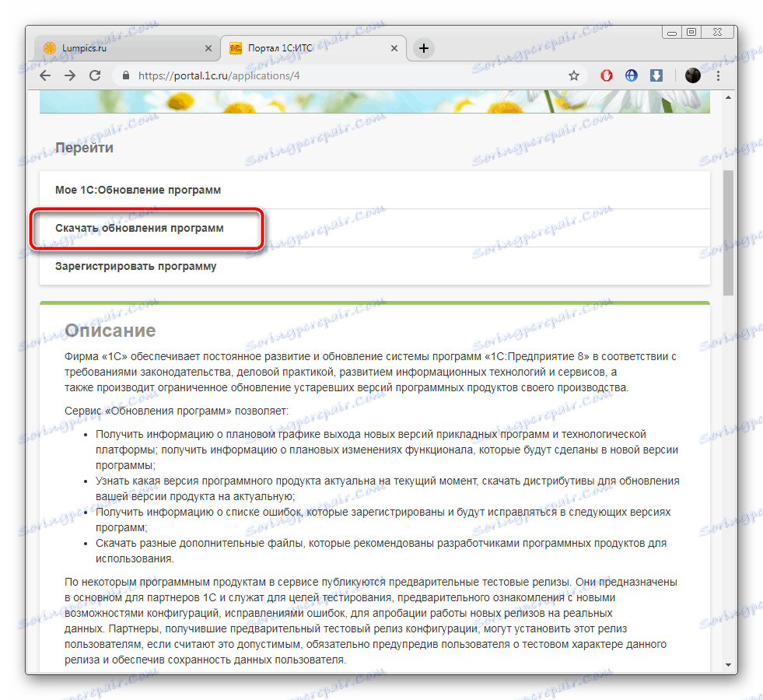The width and height of the screenshot is (763, 700).
Task: Minimize the browser window
Action: point(673,33)
